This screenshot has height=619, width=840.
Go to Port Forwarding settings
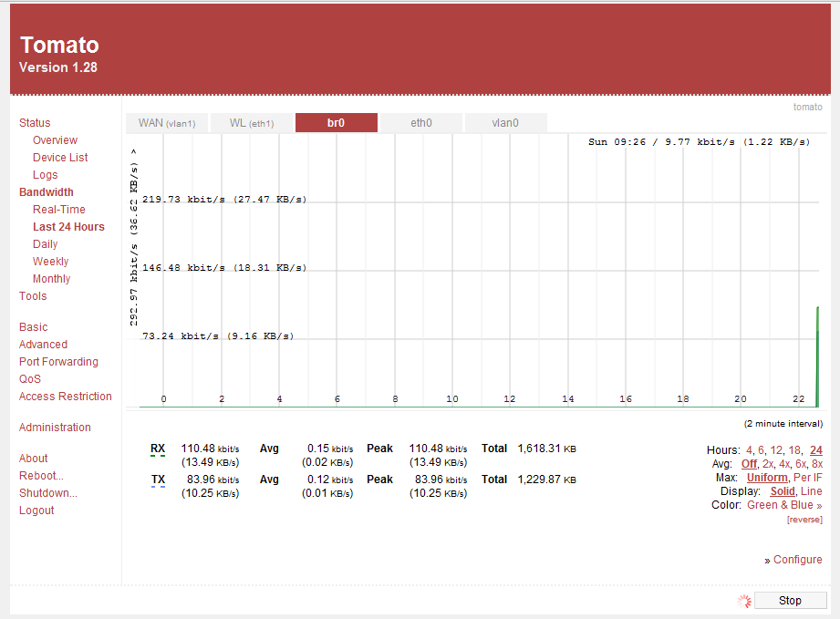tap(58, 362)
